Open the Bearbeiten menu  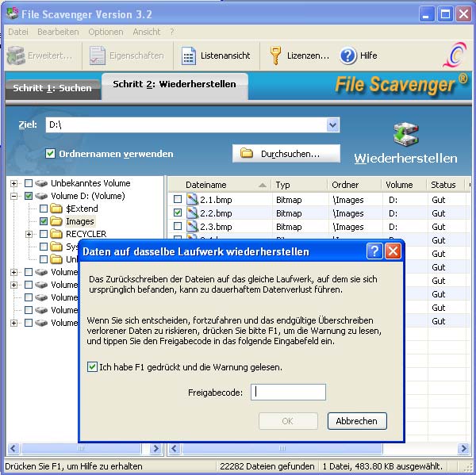click(58, 32)
